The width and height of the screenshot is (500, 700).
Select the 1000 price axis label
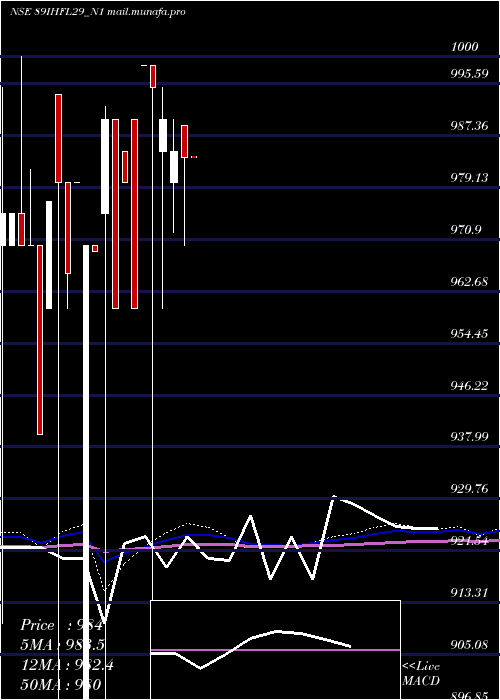(464, 47)
